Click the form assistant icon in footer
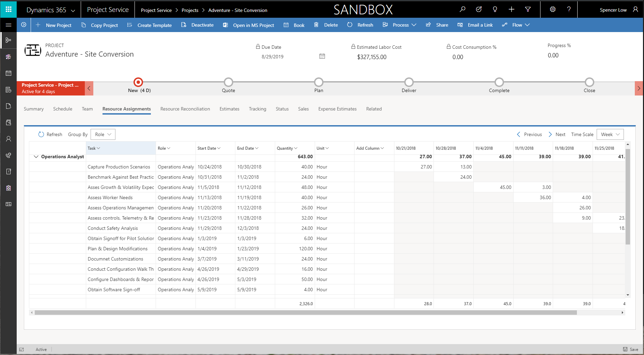Image resolution: width=644 pixels, height=355 pixels. coord(22,350)
